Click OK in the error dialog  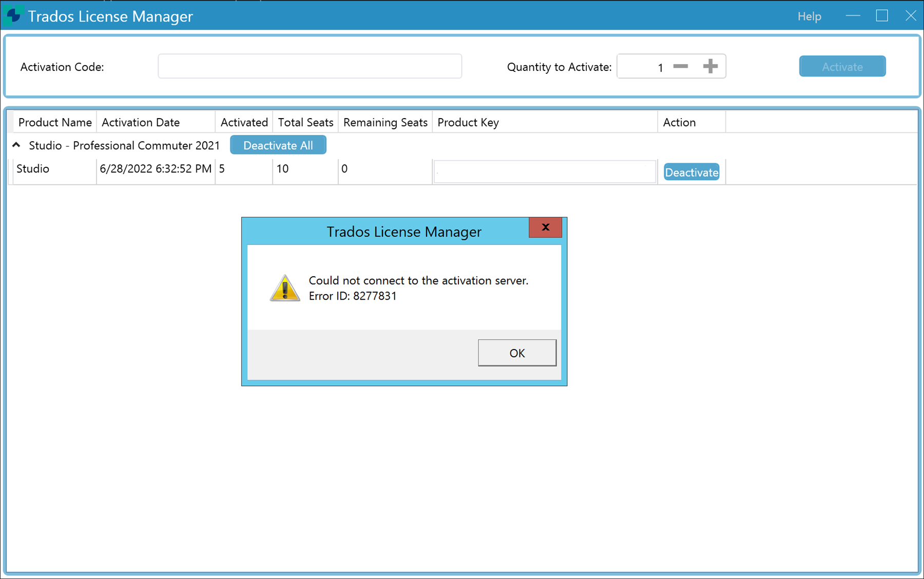(x=517, y=353)
